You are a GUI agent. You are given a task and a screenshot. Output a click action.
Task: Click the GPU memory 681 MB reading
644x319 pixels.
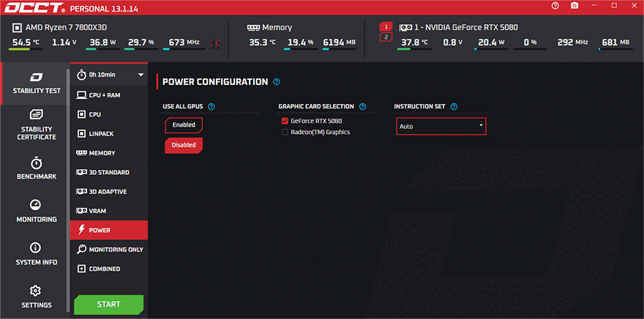(615, 42)
